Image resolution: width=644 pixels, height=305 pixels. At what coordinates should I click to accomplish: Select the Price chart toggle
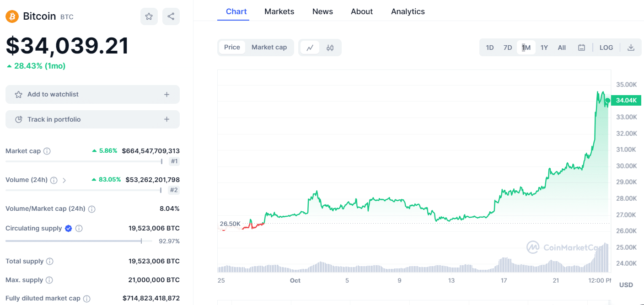(x=232, y=48)
